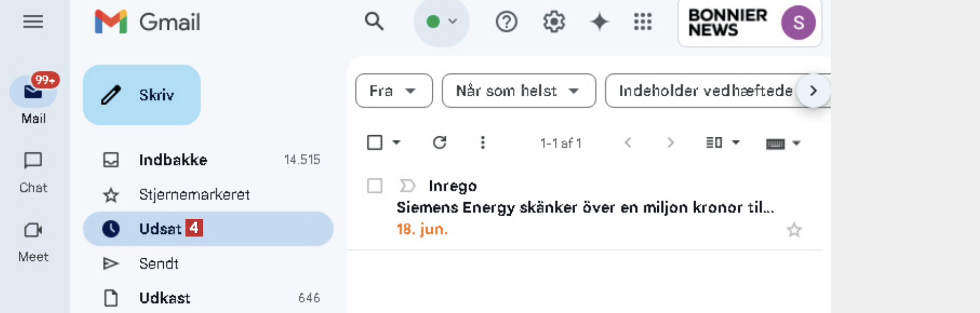The width and height of the screenshot is (980, 313).
Task: Go to the Sendt folder
Action: click(x=159, y=263)
